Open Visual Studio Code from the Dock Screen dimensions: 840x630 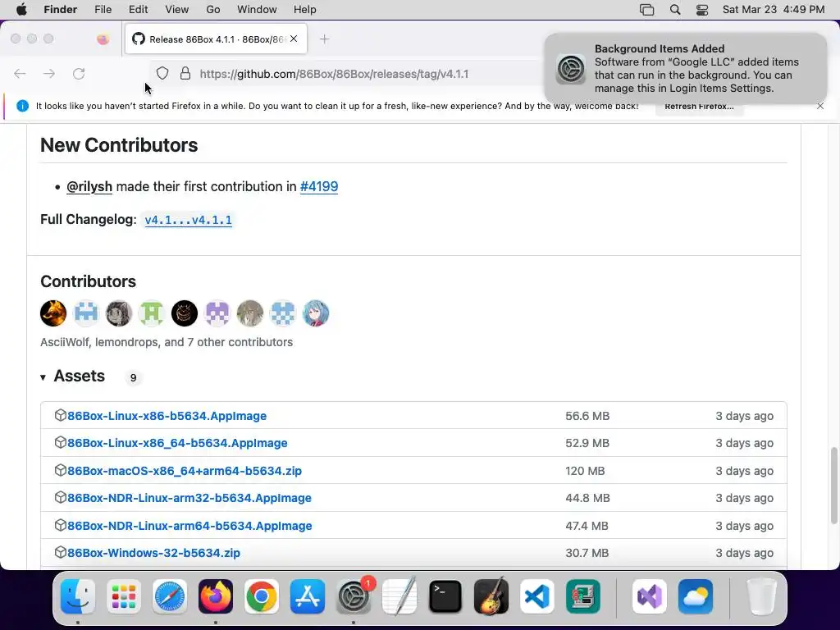coord(536,596)
